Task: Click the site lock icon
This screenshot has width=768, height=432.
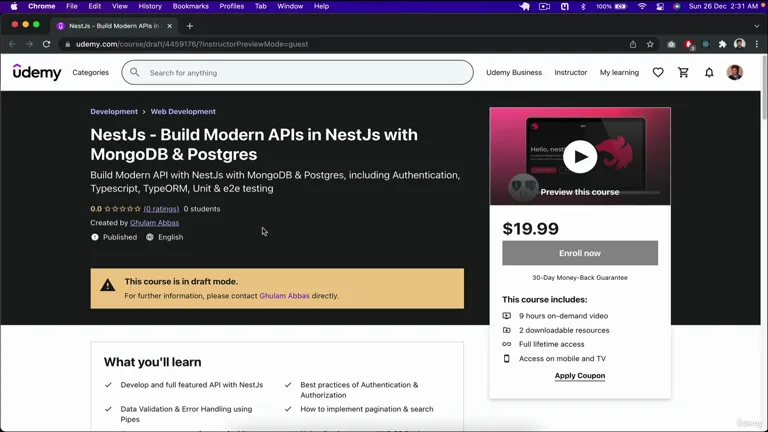Action: pyautogui.click(x=68, y=44)
